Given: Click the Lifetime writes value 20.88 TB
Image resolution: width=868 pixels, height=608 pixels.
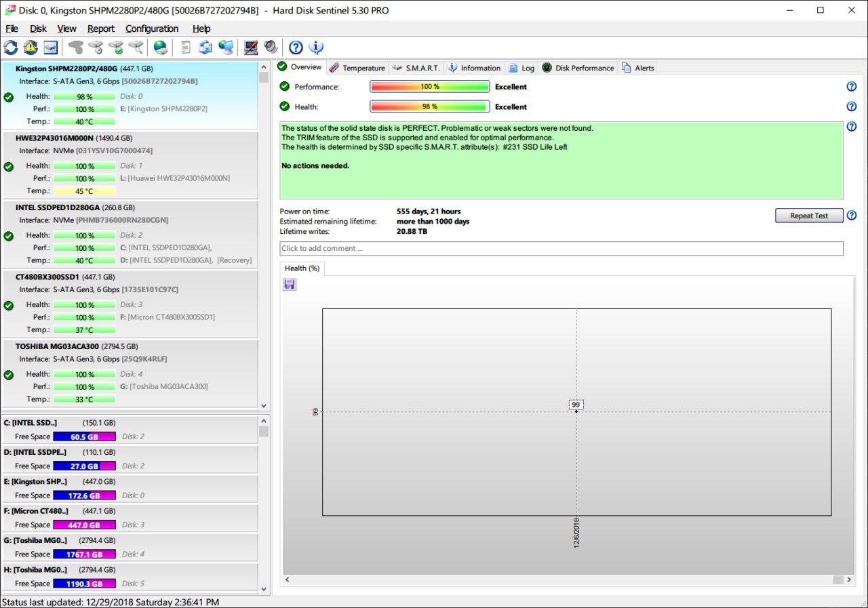Looking at the screenshot, I should pyautogui.click(x=412, y=232).
